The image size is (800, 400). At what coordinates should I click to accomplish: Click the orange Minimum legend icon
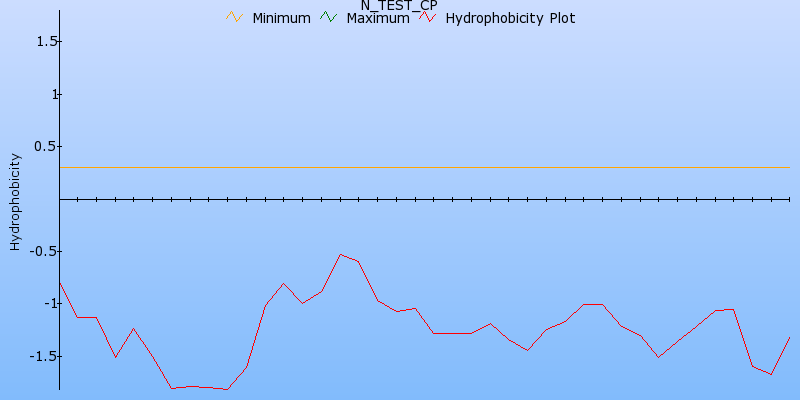click(235, 17)
